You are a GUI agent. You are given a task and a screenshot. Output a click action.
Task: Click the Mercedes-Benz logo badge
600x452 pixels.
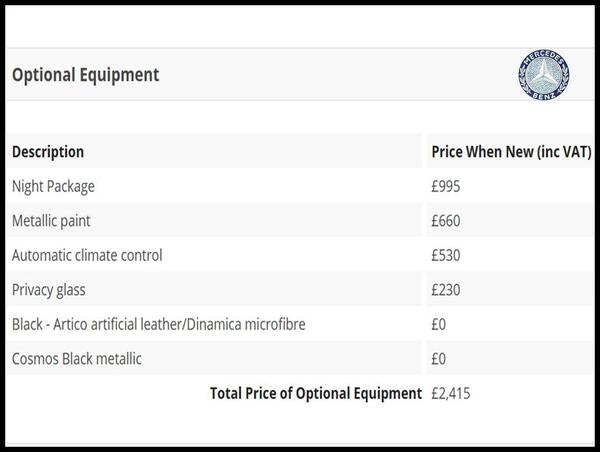543,75
